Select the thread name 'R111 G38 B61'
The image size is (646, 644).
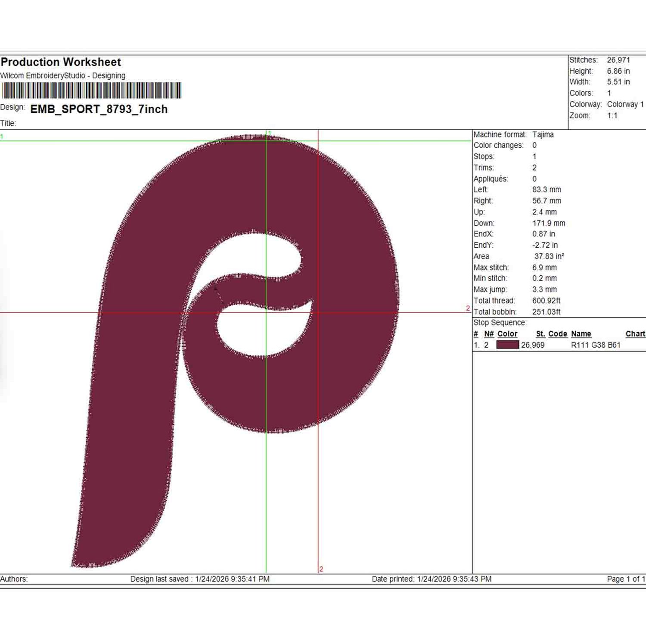coord(596,345)
